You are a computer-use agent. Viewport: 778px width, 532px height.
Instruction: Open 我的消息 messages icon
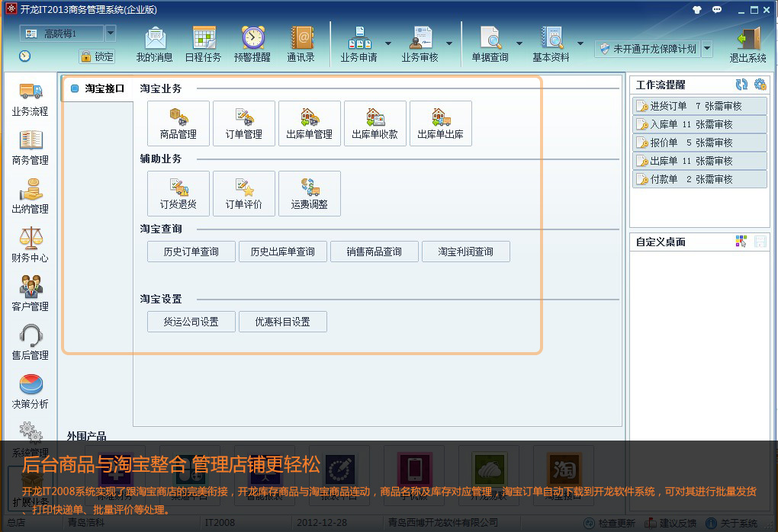point(155,45)
